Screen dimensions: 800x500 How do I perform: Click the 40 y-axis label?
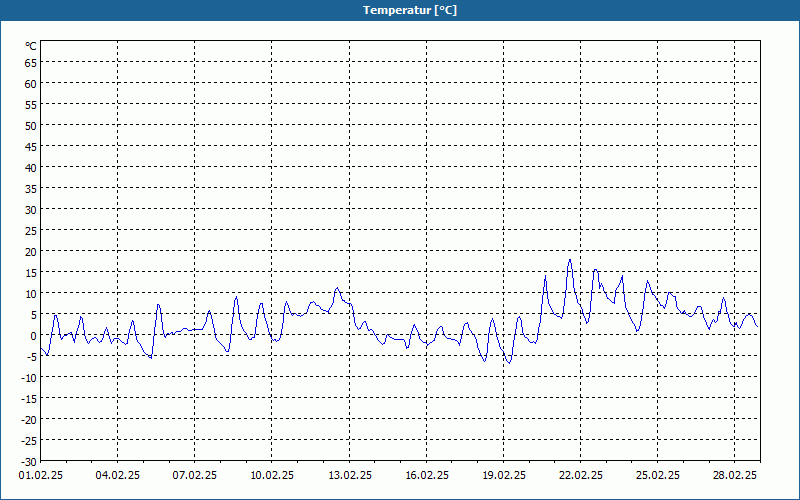point(31,168)
